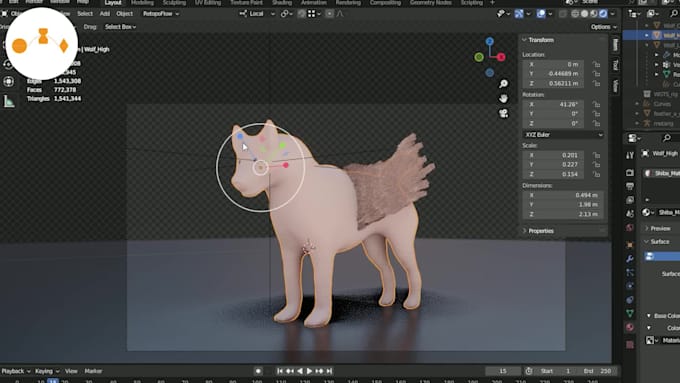This screenshot has width=680, height=383.
Task: Toggle proportional editing in the viewport header
Action: point(330,14)
